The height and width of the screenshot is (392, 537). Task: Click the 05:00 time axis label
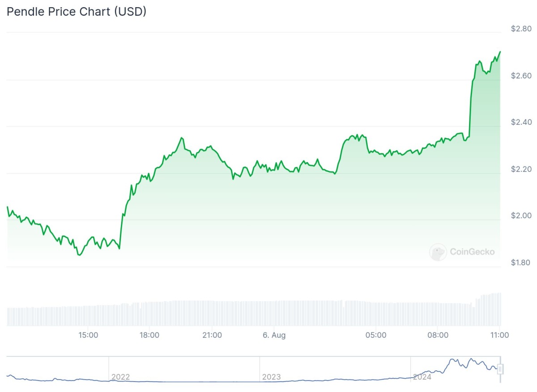pos(376,335)
